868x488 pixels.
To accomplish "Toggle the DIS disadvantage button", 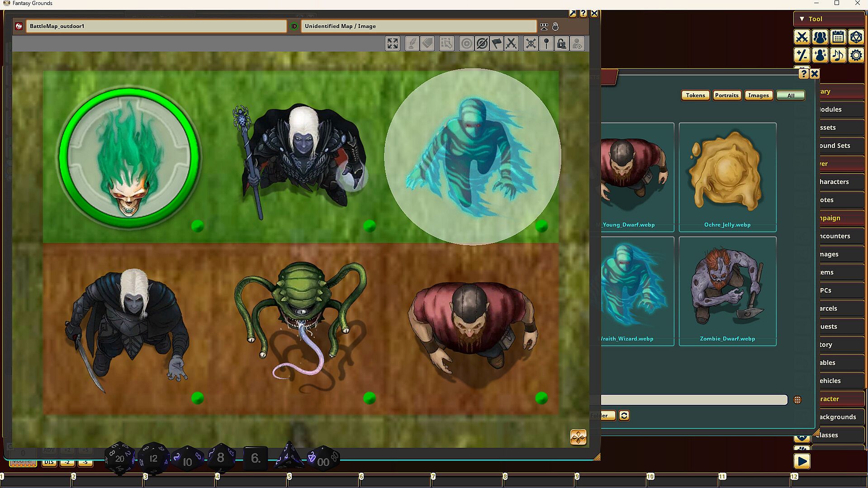I will [x=49, y=462].
